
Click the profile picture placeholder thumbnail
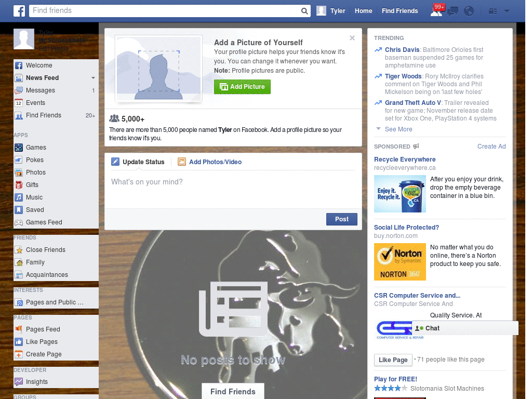click(24, 39)
